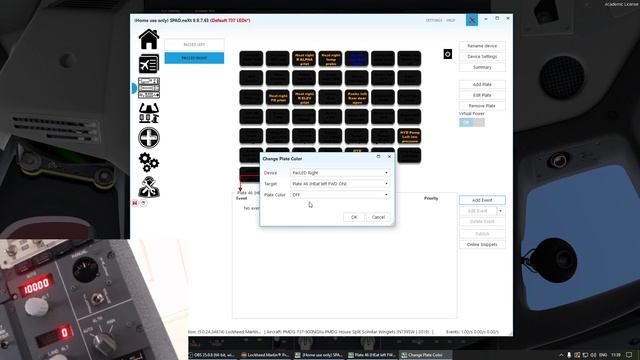Click the Event column header
The width and height of the screenshot is (640, 360).
point(242,198)
